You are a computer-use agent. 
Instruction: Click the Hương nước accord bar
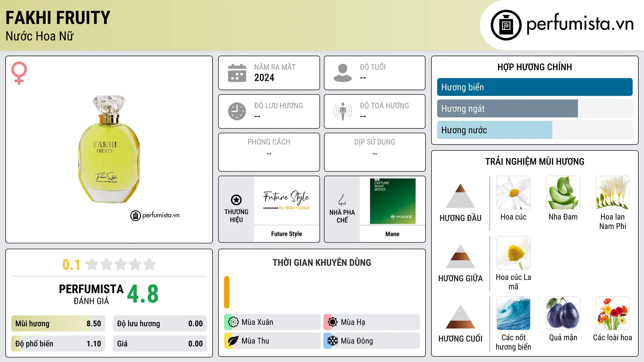pos(535,130)
